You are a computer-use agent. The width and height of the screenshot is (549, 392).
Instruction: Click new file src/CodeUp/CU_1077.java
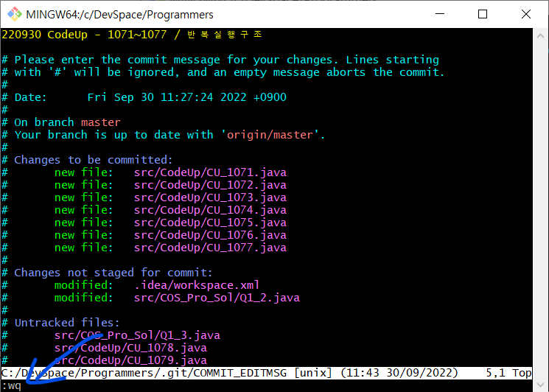(x=170, y=248)
